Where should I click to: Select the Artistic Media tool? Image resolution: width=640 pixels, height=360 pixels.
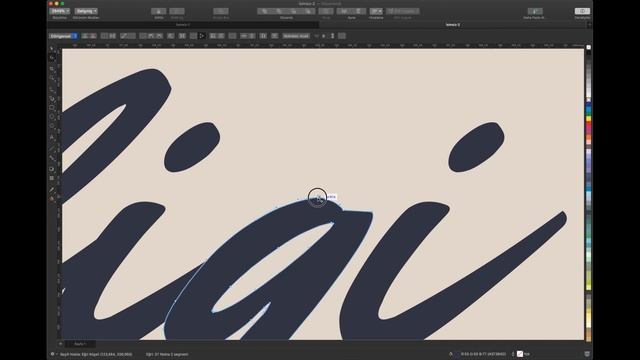pos(52,98)
